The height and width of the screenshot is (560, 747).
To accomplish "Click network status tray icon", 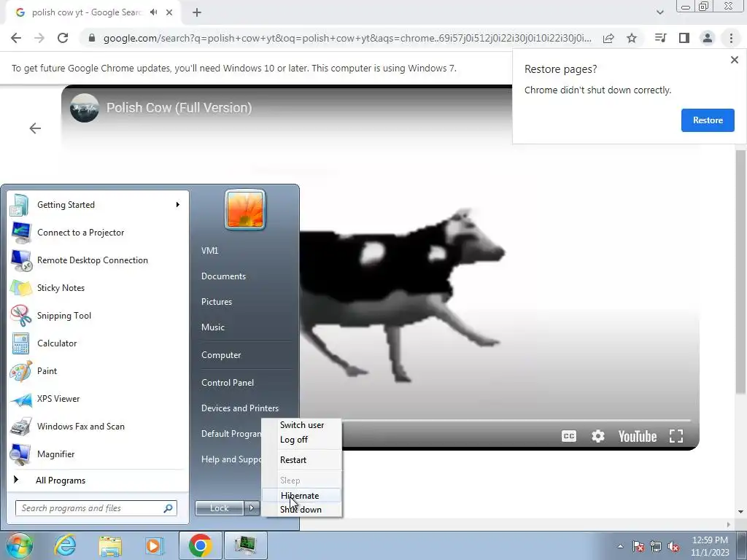I will click(656, 546).
